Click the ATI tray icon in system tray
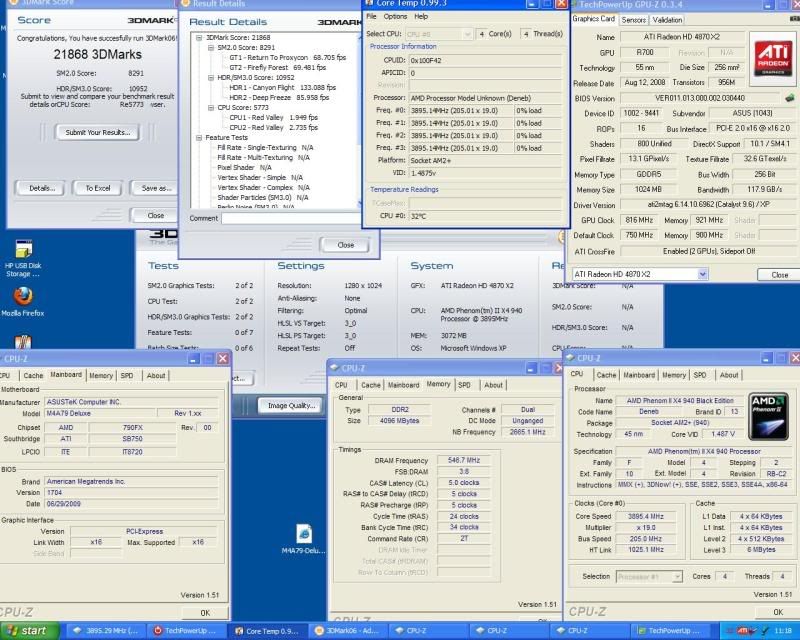This screenshot has height=640, width=800. [742, 631]
